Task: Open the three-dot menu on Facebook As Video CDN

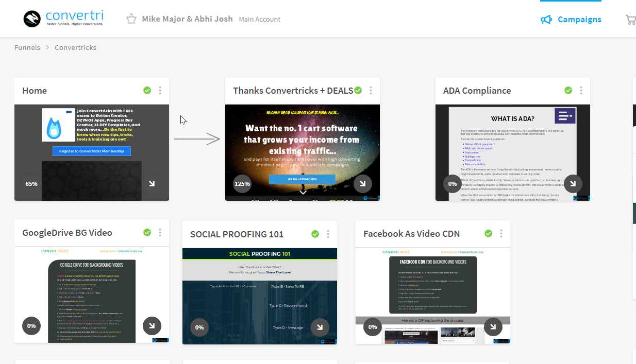Action: (500, 233)
